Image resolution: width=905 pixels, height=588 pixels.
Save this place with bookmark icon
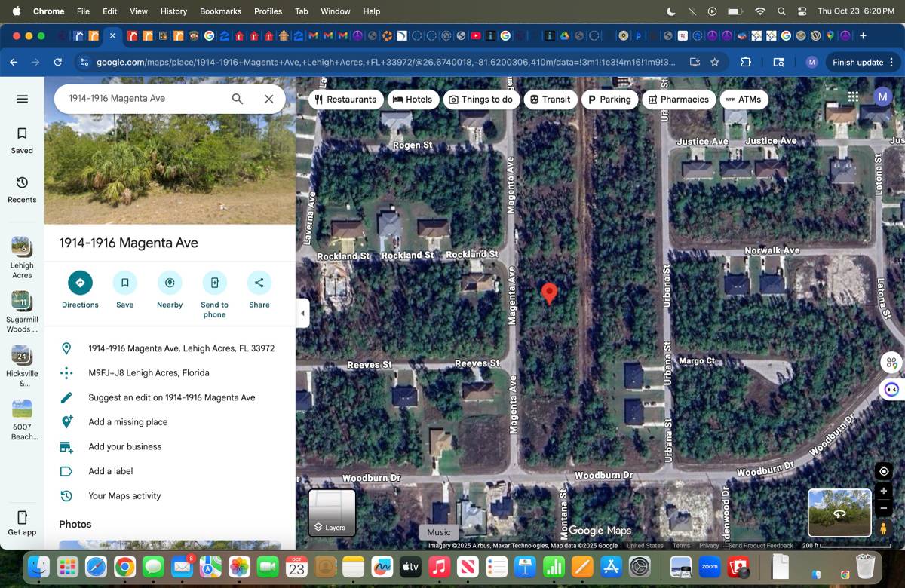point(125,283)
